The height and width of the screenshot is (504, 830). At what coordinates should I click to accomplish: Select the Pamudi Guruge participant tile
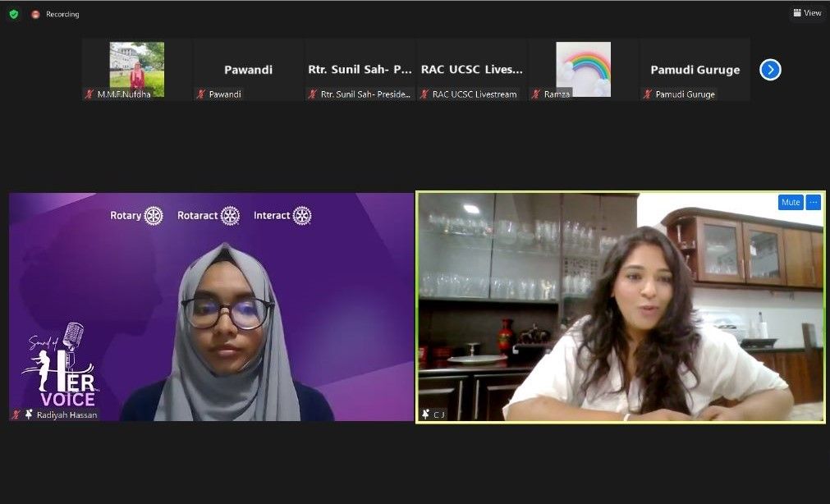695,70
